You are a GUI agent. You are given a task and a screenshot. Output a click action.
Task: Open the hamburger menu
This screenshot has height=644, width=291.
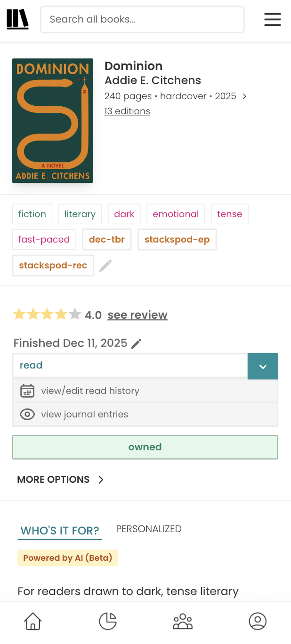[272, 20]
